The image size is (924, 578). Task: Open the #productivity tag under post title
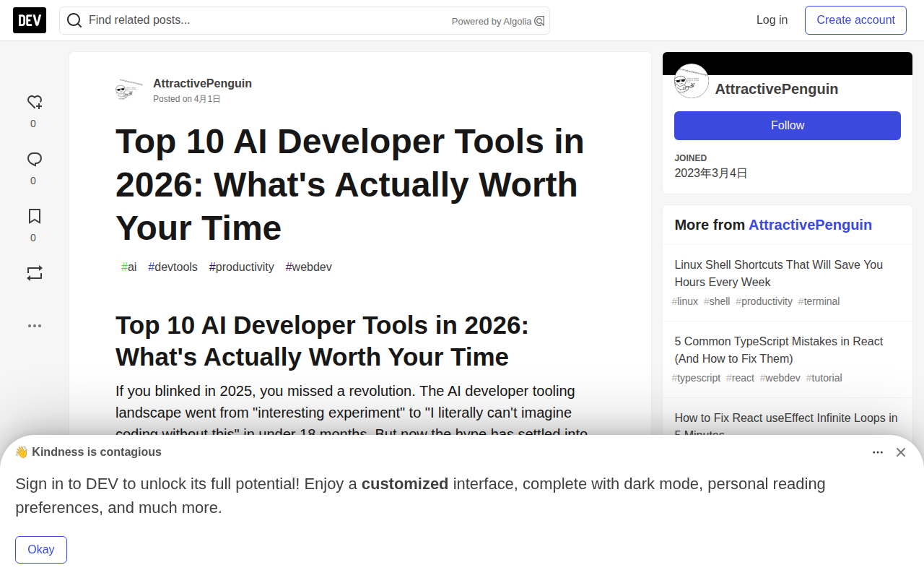(x=242, y=267)
